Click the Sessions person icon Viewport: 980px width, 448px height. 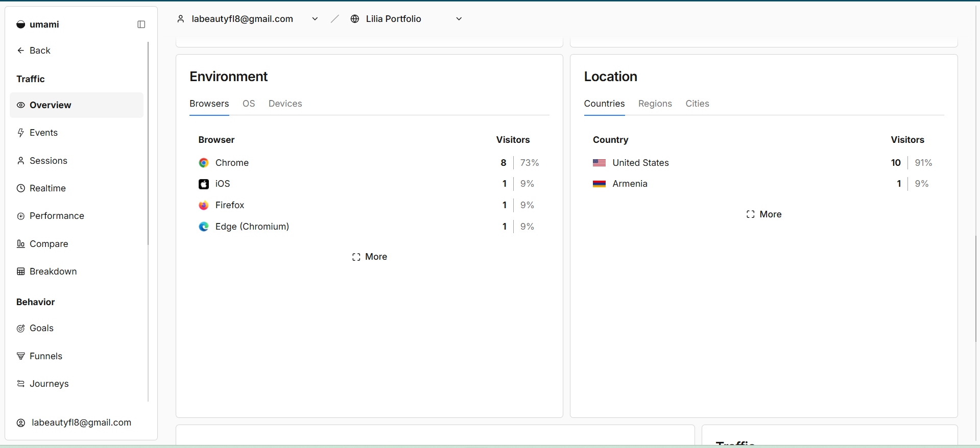(x=20, y=161)
